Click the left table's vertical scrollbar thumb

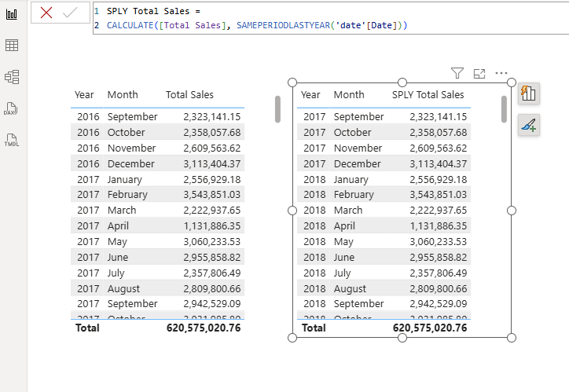point(277,109)
